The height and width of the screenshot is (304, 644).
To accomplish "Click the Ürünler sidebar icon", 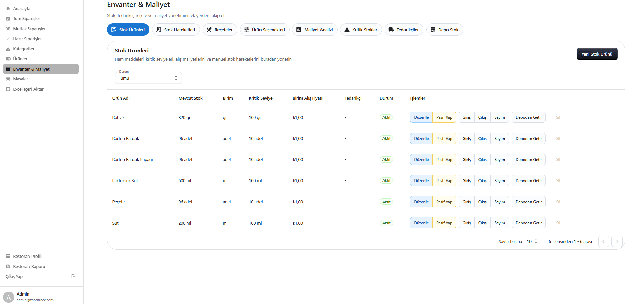I will (x=8, y=59).
